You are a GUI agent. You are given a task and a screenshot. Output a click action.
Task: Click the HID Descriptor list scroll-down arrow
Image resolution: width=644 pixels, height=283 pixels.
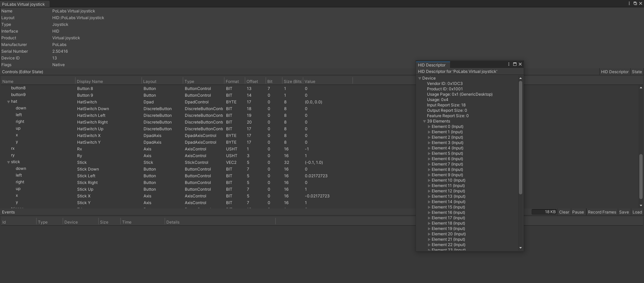(521, 248)
